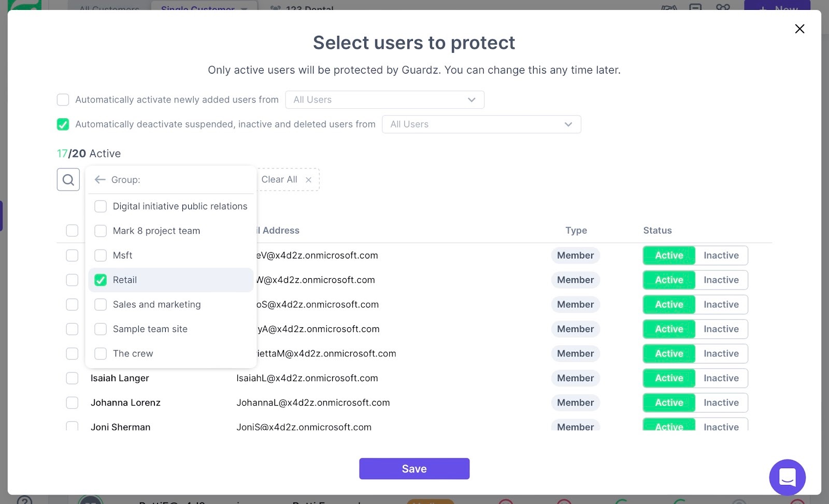
Task: Check The crew group option
Action: (101, 354)
